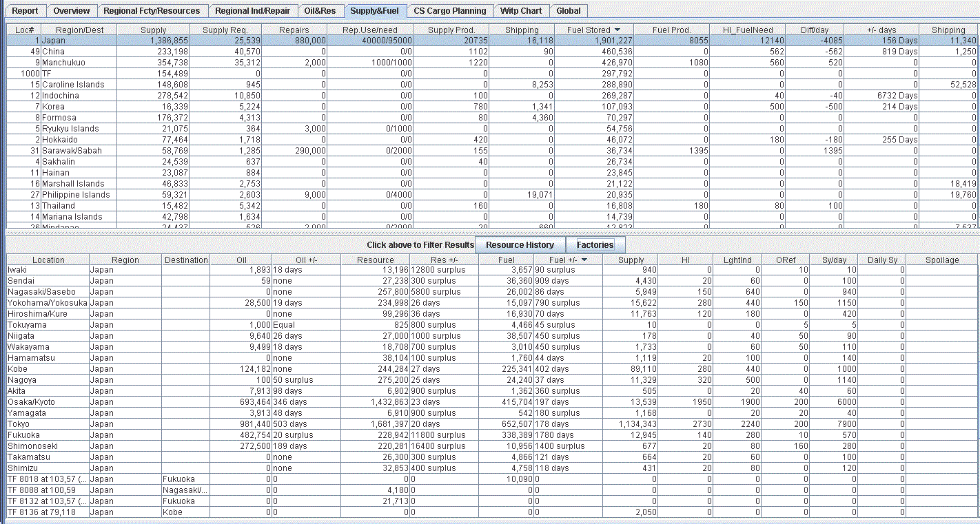
Task: Select the Hokkaido region row
Action: tap(492, 140)
